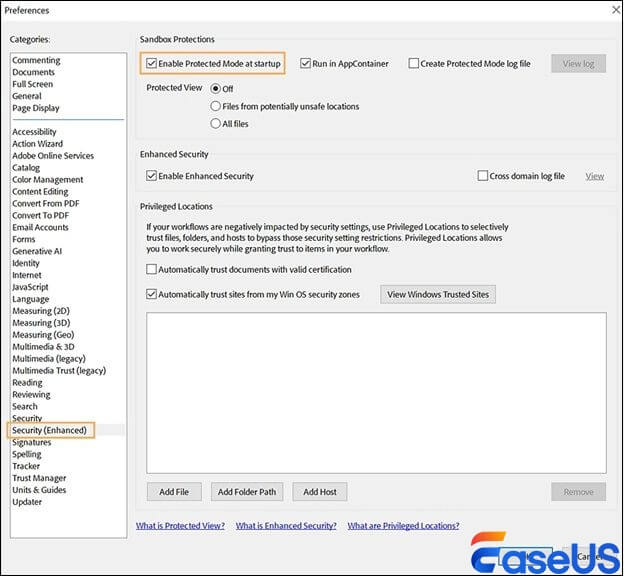
Task: Select Search category
Action: tap(25, 406)
